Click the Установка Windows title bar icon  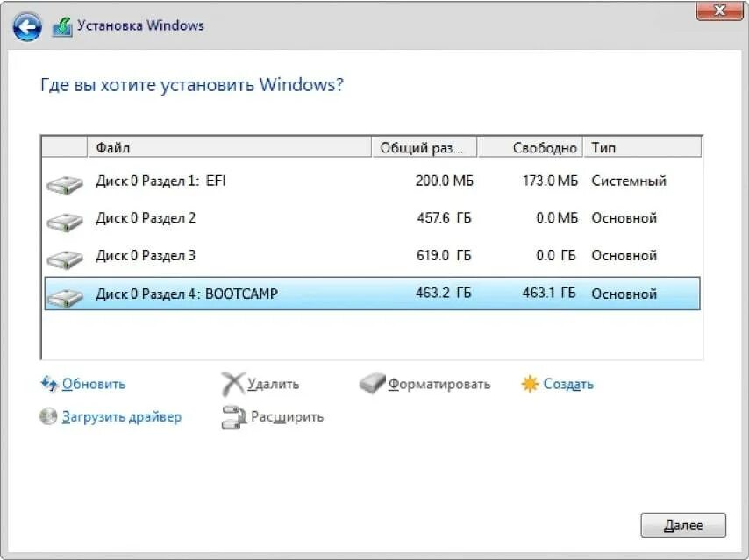[x=62, y=25]
